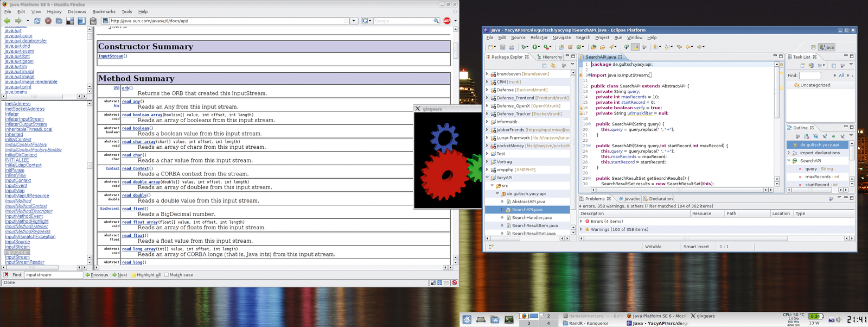
Task: Click the Save icon in Eclipse toolbar
Action: click(x=502, y=47)
